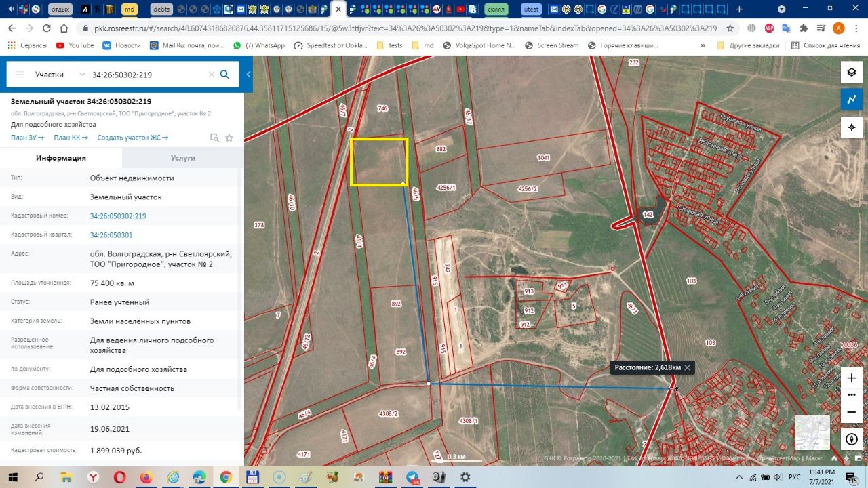Screen dimensions: 868x488
Task: Open Windows notification center
Action: tap(852, 477)
